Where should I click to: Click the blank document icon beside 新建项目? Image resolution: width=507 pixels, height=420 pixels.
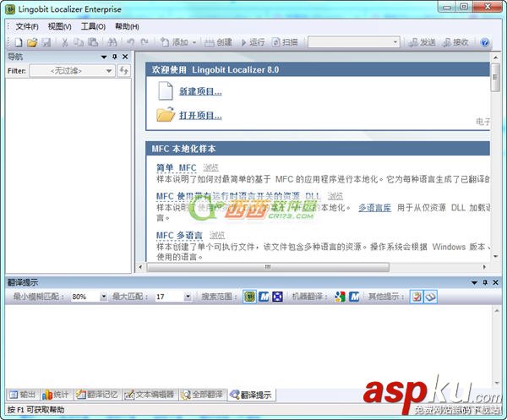click(166, 91)
